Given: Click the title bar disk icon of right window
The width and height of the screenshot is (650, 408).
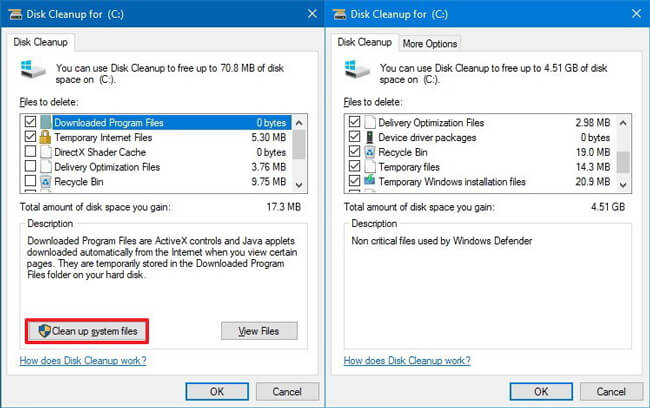Looking at the screenshot, I should click(x=340, y=15).
